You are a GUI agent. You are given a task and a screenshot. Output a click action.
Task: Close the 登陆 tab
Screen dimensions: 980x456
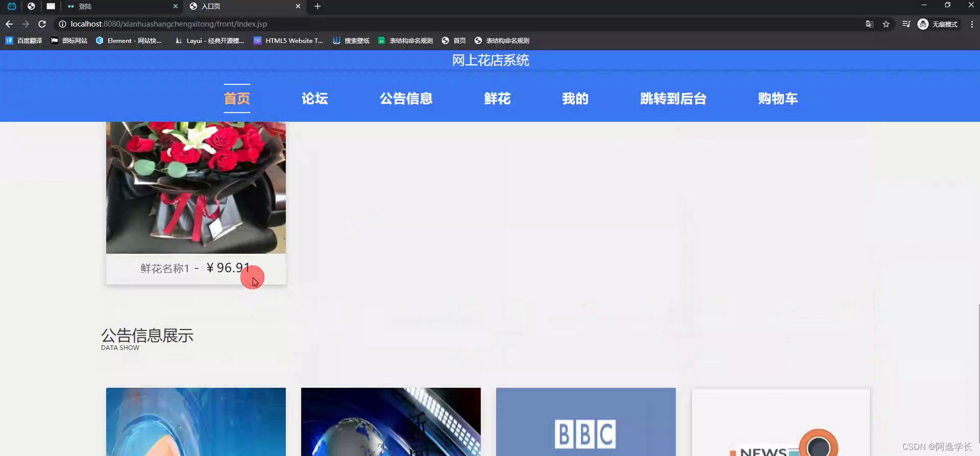click(176, 6)
